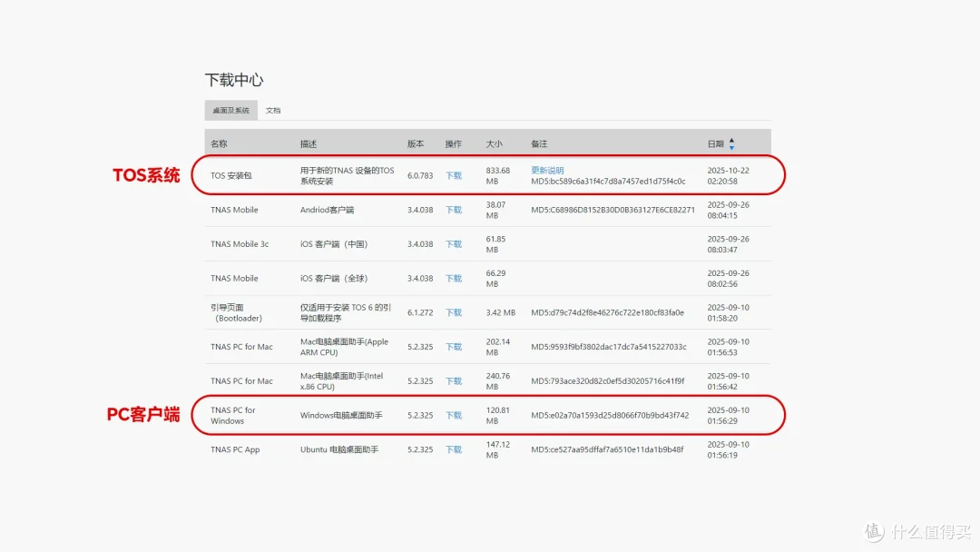Click the 147.12 MB size cell
Screen dimensions: 980x552
tap(498, 449)
